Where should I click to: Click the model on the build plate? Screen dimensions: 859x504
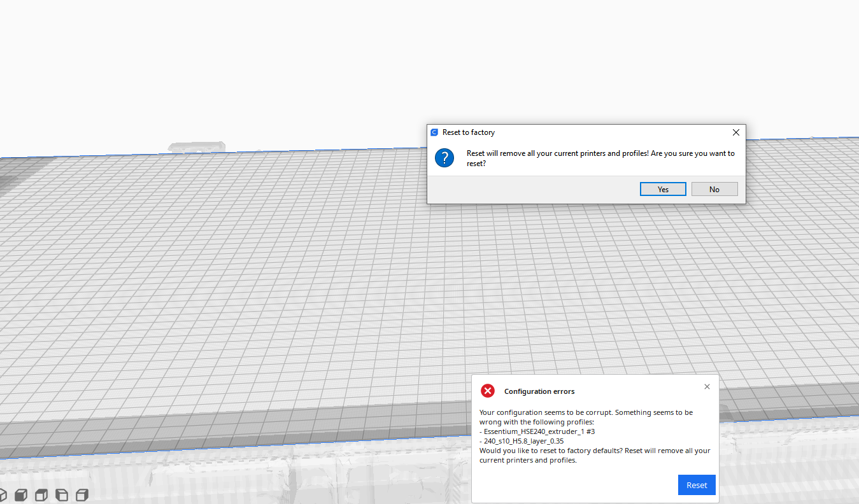point(197,148)
